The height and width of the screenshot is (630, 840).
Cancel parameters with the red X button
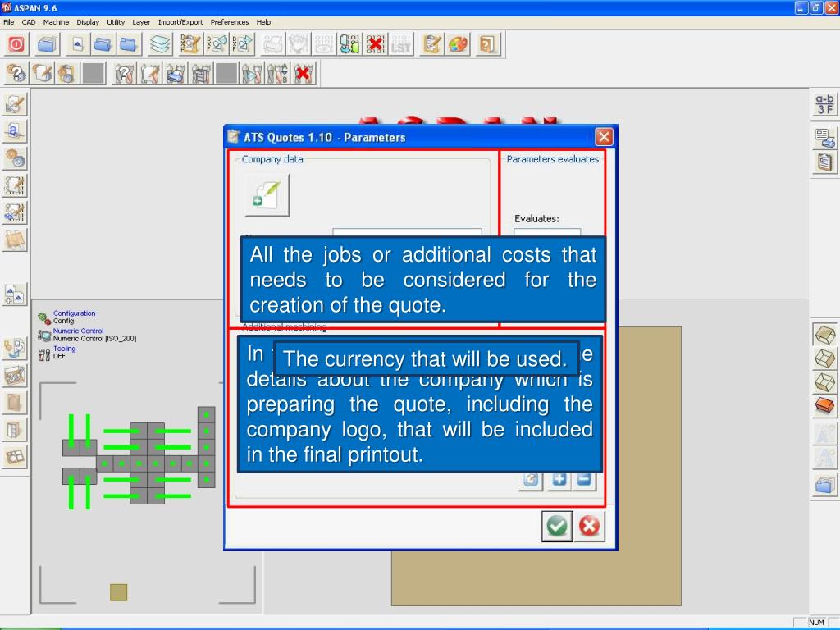589,526
